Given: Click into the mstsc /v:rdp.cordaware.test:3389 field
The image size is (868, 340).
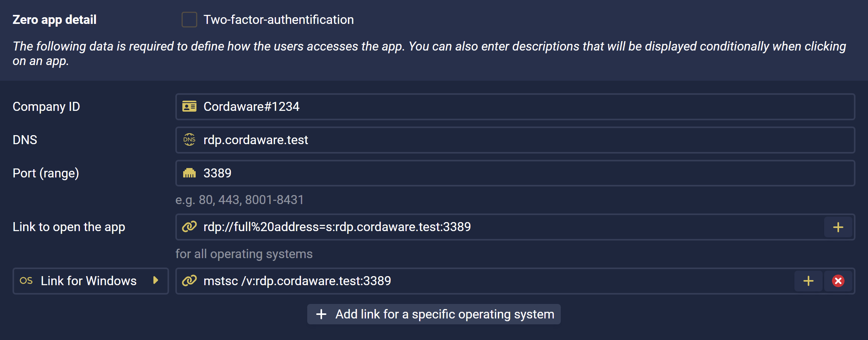Looking at the screenshot, I should pos(485,281).
